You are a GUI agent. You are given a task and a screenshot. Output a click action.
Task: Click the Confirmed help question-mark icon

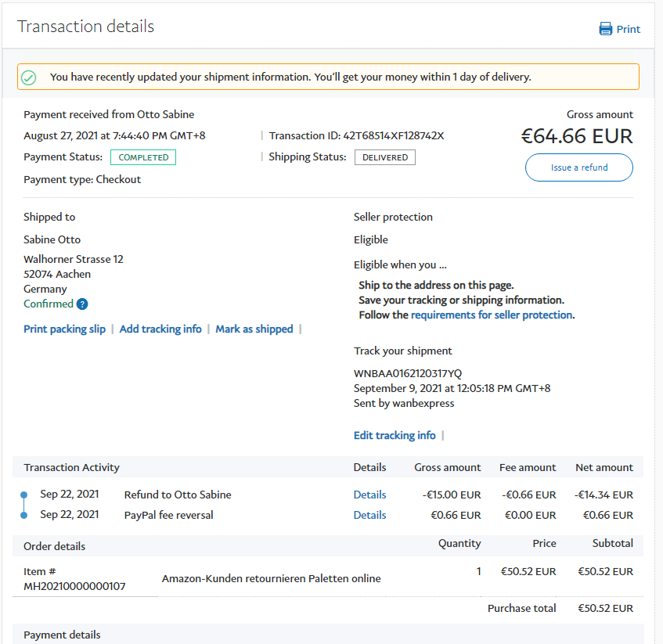[x=82, y=304]
